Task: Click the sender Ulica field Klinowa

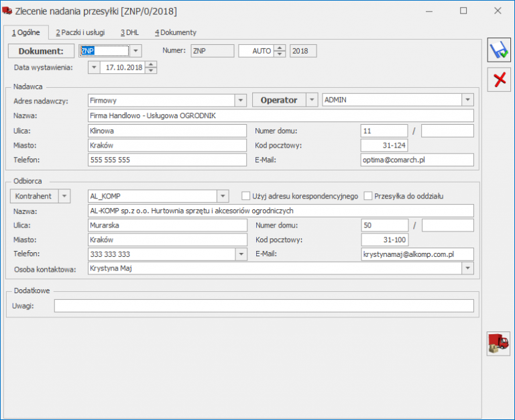Action: coord(167,131)
